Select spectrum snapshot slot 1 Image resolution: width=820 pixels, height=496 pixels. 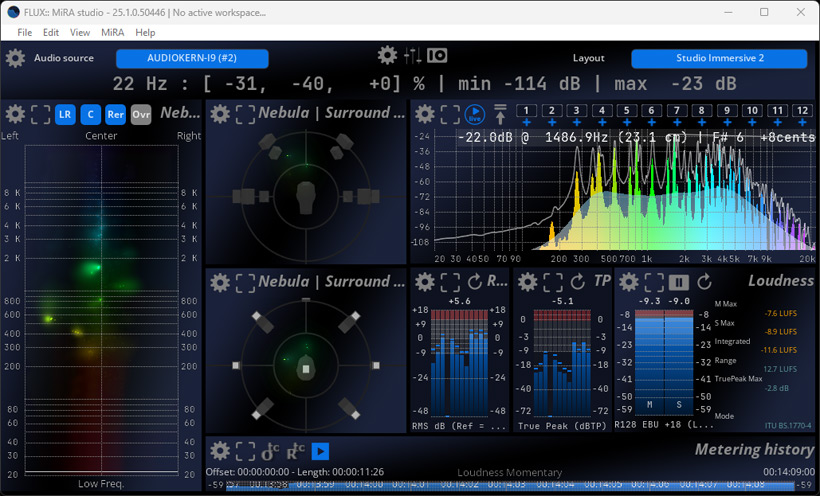tap(526, 110)
